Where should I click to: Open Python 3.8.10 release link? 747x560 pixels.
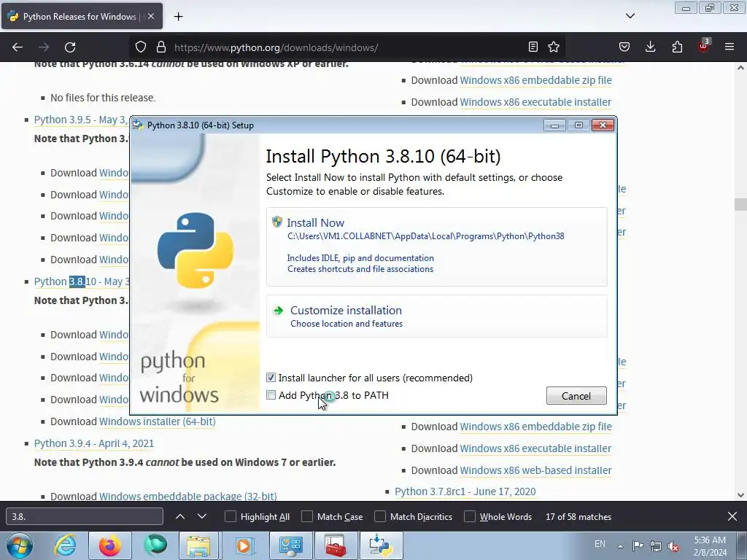(x=82, y=281)
